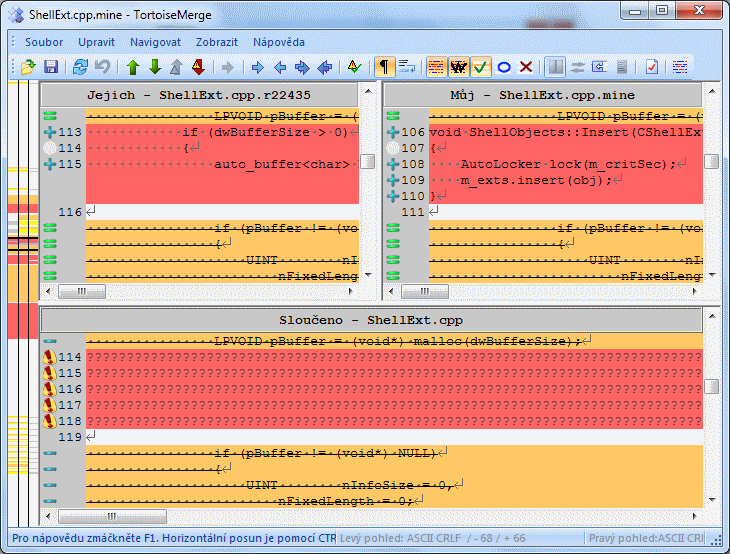The image size is (730, 554).
Task: Mark as resolved with warning checkmark icon
Action: (x=354, y=67)
